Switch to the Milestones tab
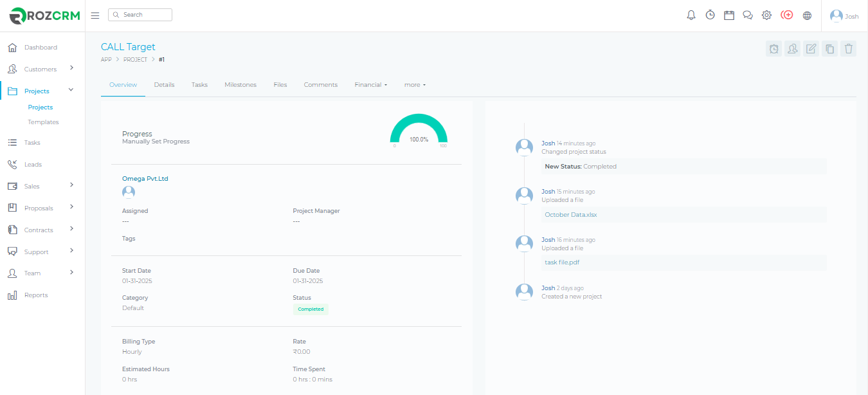The image size is (868, 395). click(x=240, y=85)
